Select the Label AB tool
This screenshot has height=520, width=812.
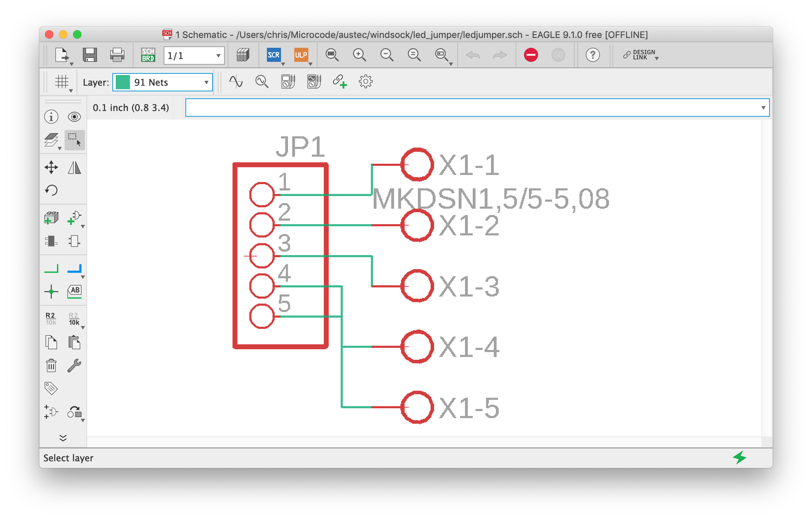(74, 292)
